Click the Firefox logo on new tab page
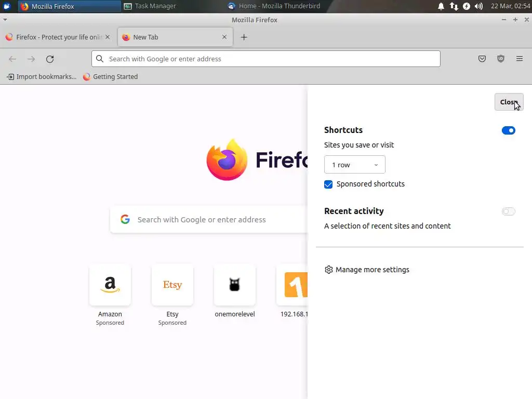 (227, 159)
